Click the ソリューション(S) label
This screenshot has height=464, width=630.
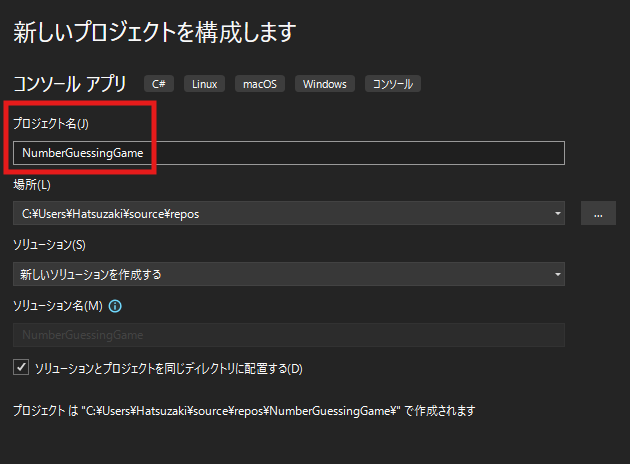tap(49, 245)
